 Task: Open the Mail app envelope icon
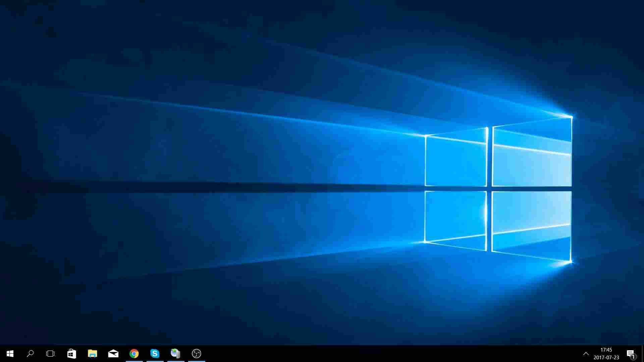[113, 354]
